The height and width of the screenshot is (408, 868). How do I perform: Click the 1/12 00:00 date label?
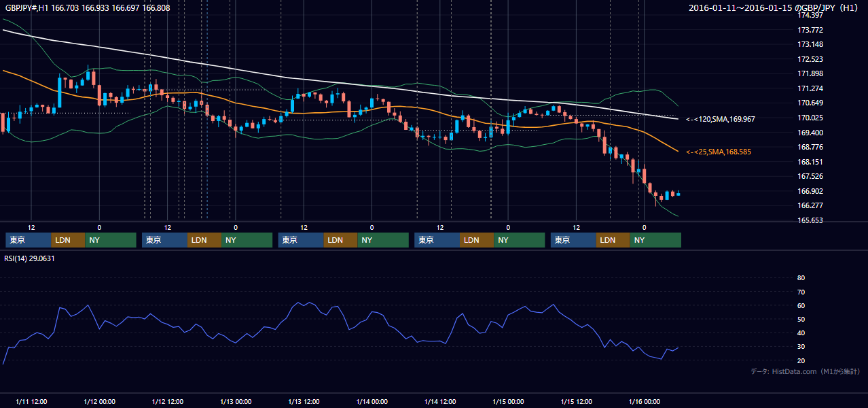pyautogui.click(x=99, y=401)
